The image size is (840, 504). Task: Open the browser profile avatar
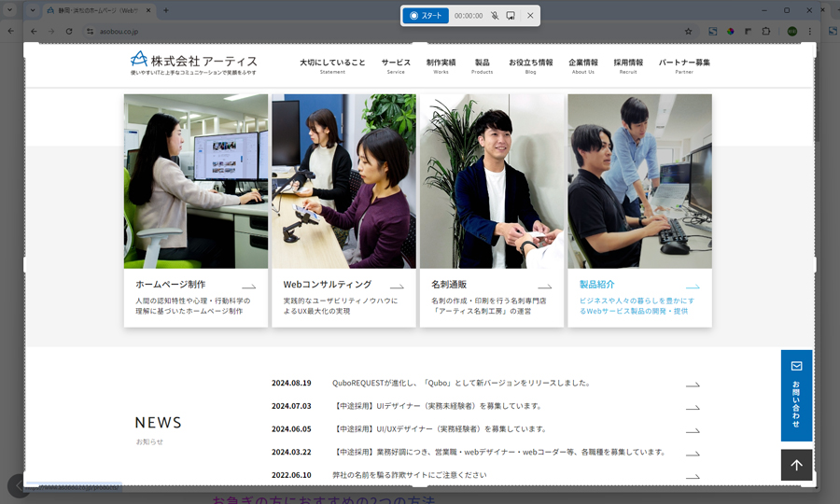[x=791, y=32]
